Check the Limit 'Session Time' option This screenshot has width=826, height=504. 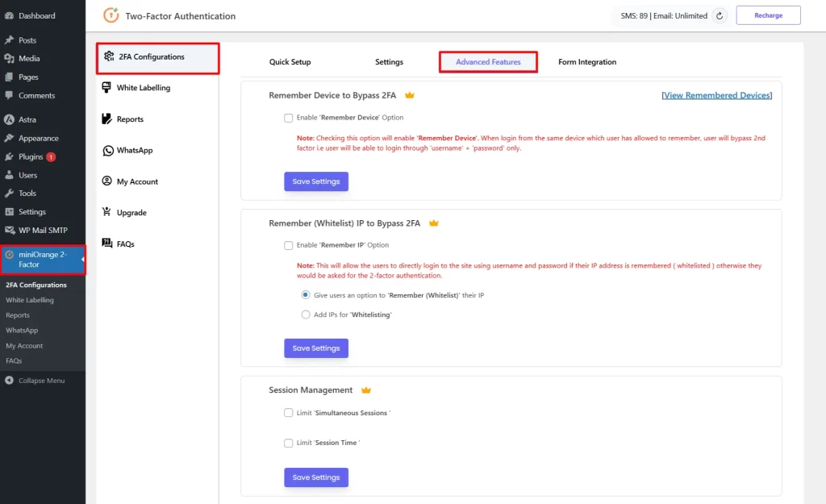(289, 443)
